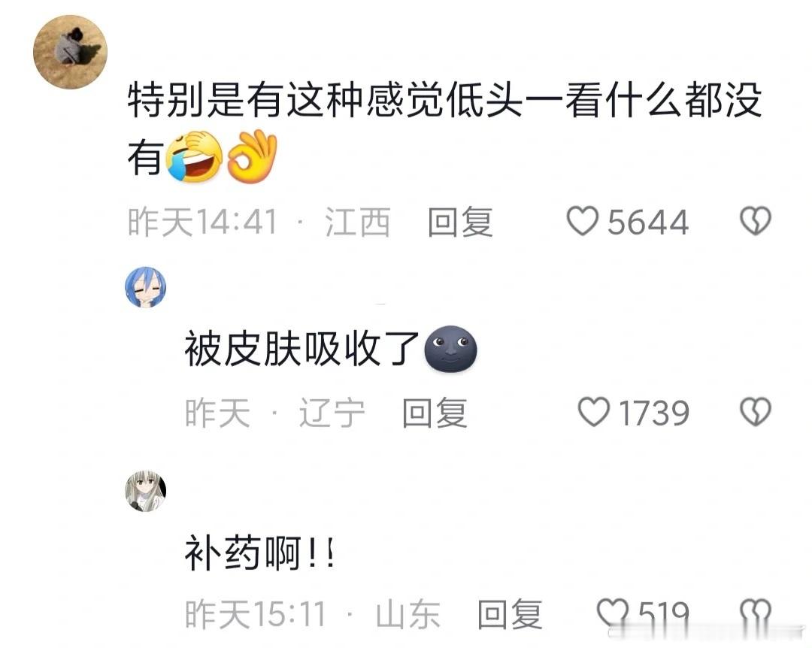Open blue-haired anime avatar profile
This screenshot has width=812, height=648.
(x=146, y=287)
